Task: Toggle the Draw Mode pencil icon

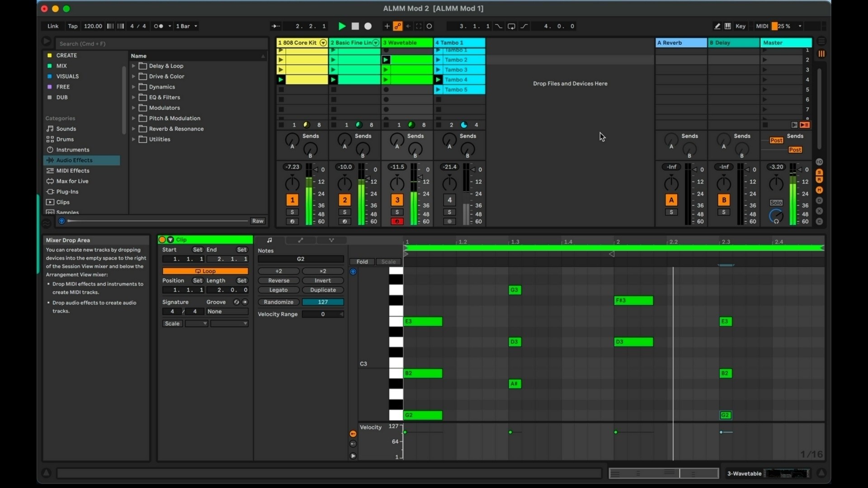Action: coord(717,26)
